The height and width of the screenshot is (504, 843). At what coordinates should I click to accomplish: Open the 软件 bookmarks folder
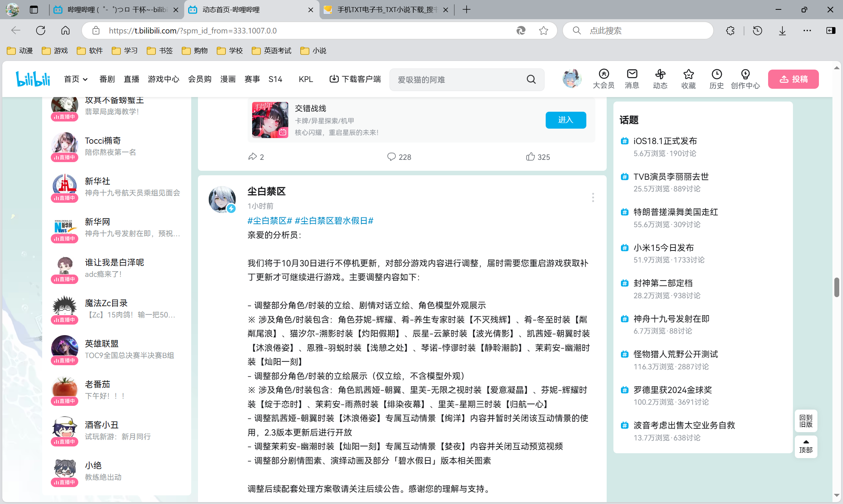(90, 50)
